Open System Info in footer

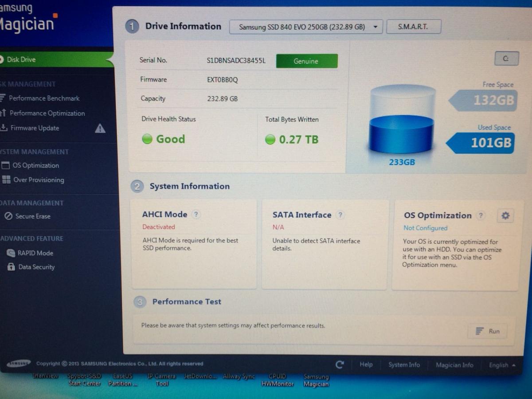click(404, 365)
